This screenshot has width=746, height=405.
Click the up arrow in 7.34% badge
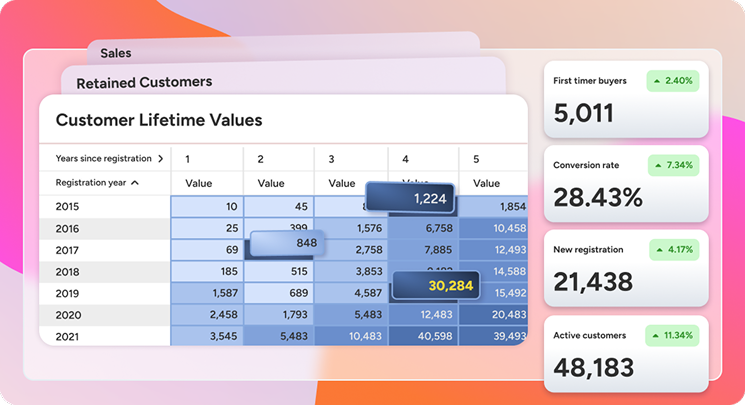click(x=658, y=166)
